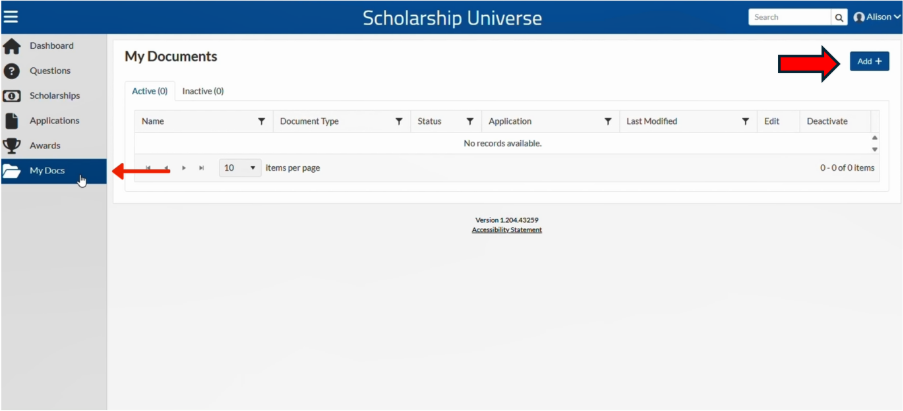This screenshot has width=903, height=411.
Task: Open Last Modified column filter
Action: [x=745, y=121]
